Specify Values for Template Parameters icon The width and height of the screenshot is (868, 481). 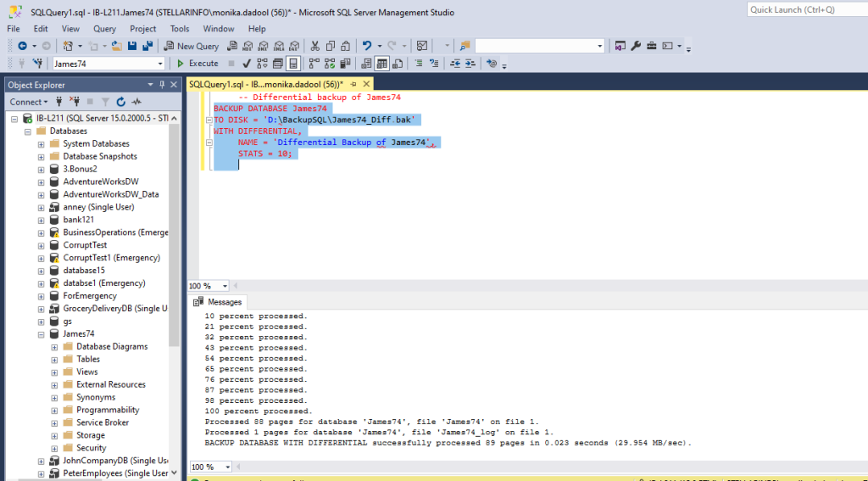pos(492,64)
